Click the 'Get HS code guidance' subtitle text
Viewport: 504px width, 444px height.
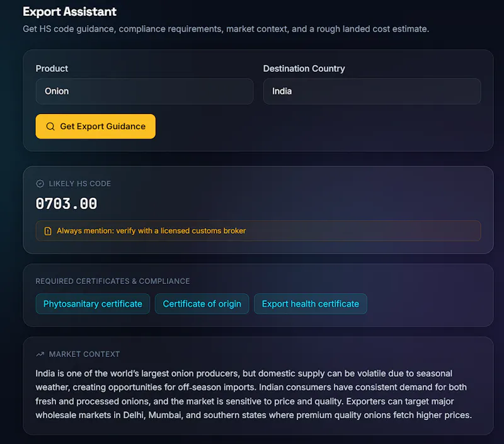point(226,29)
